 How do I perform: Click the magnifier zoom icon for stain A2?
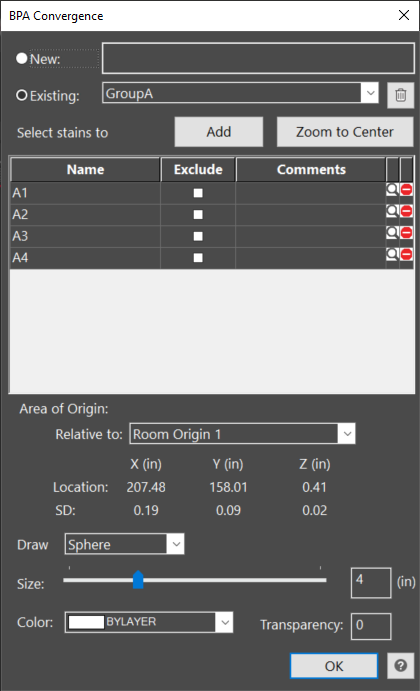point(392,212)
